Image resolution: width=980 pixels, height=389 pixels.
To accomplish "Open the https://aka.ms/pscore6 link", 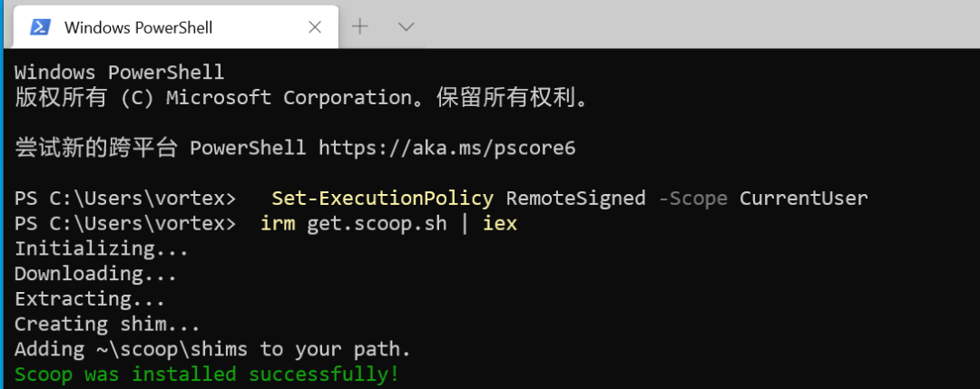I will tap(446, 148).
